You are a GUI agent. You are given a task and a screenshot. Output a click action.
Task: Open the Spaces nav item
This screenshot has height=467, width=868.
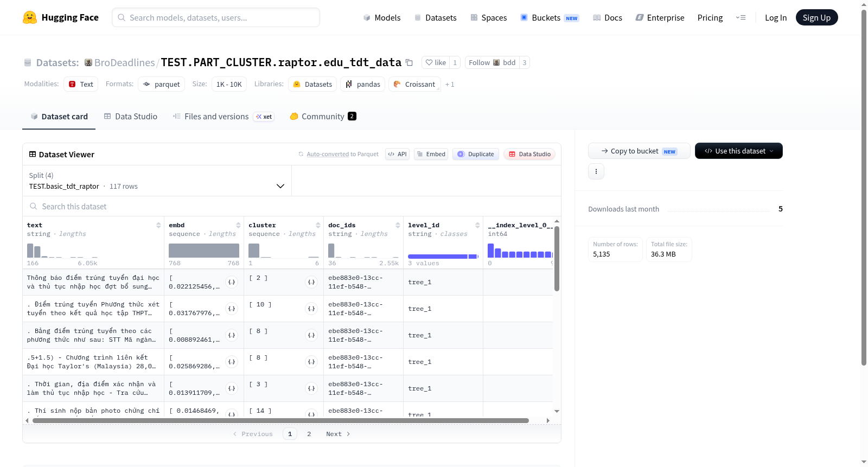point(488,17)
